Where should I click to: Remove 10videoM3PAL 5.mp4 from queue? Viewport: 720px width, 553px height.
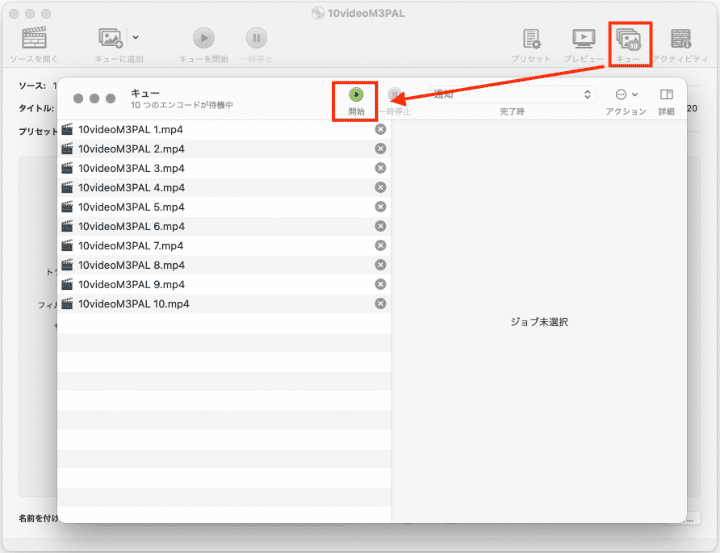click(380, 207)
